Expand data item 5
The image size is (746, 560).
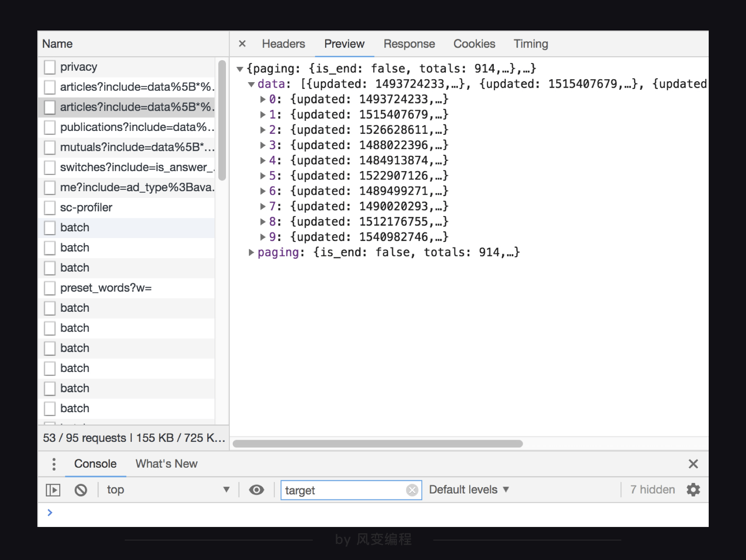[263, 176]
